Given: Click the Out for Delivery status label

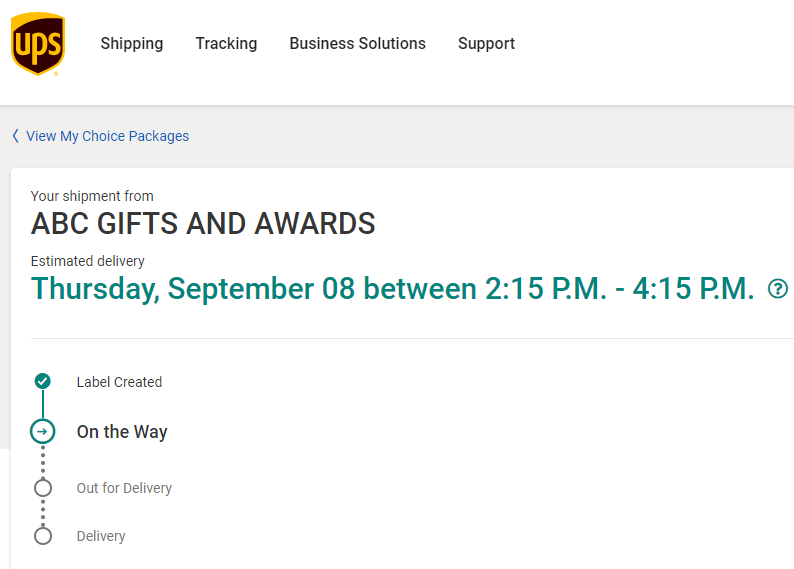Looking at the screenshot, I should click(124, 488).
